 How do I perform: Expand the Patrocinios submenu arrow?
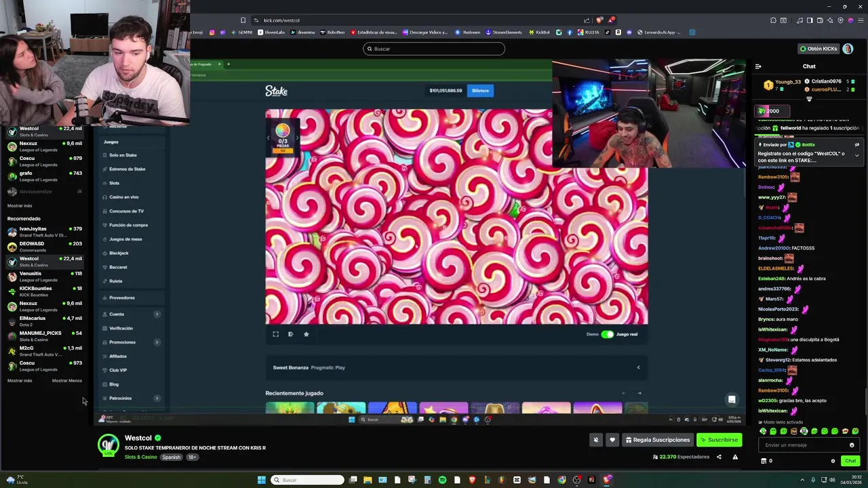tap(157, 399)
